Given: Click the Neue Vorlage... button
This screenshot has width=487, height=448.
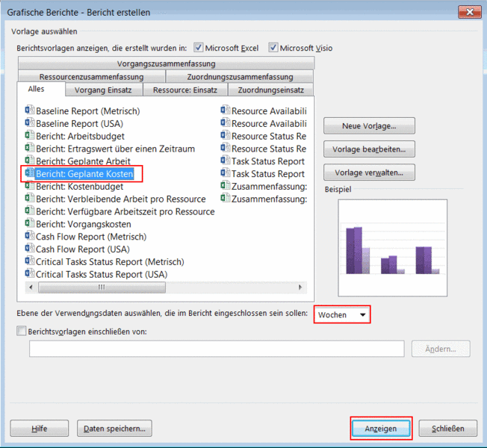Looking at the screenshot, I should click(x=368, y=125).
